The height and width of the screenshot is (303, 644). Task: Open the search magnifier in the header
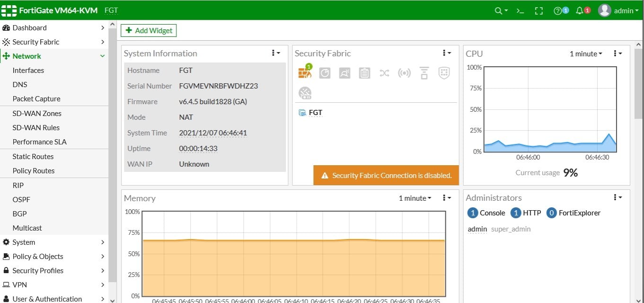(x=498, y=10)
